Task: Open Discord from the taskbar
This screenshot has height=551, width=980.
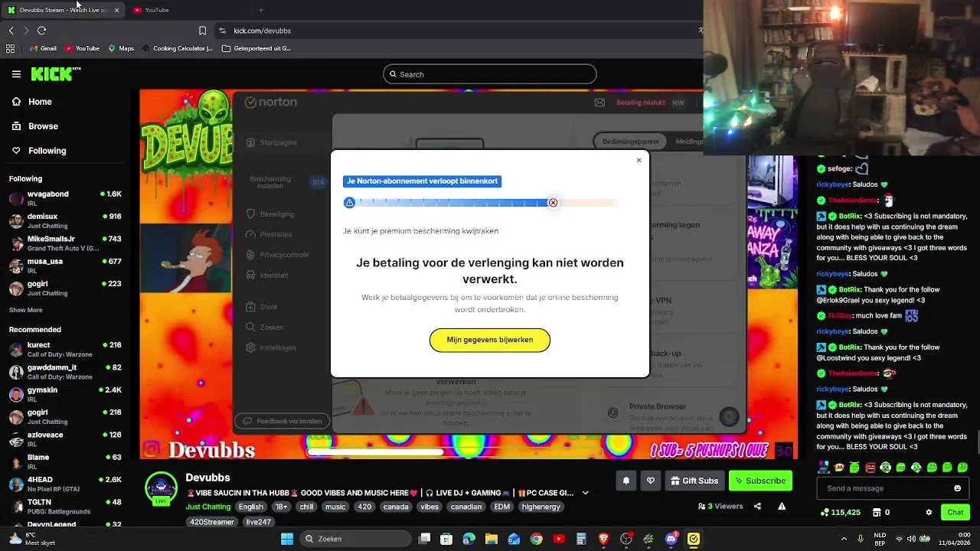Action: coord(671,539)
